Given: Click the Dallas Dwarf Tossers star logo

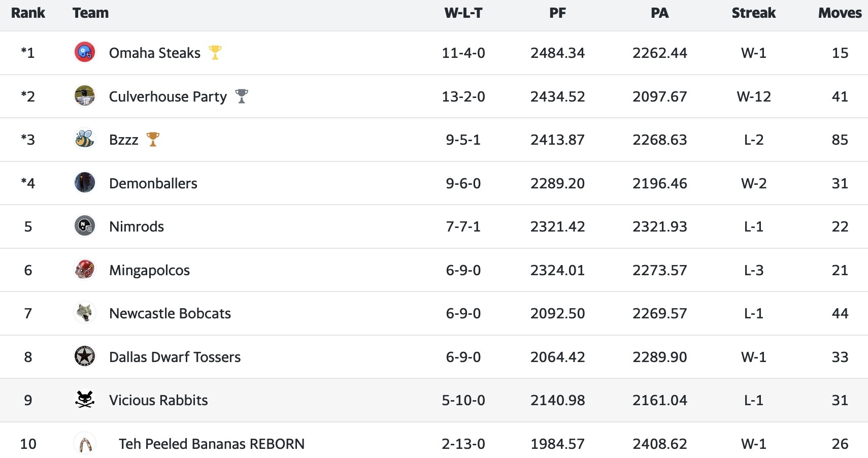Looking at the screenshot, I should [84, 357].
